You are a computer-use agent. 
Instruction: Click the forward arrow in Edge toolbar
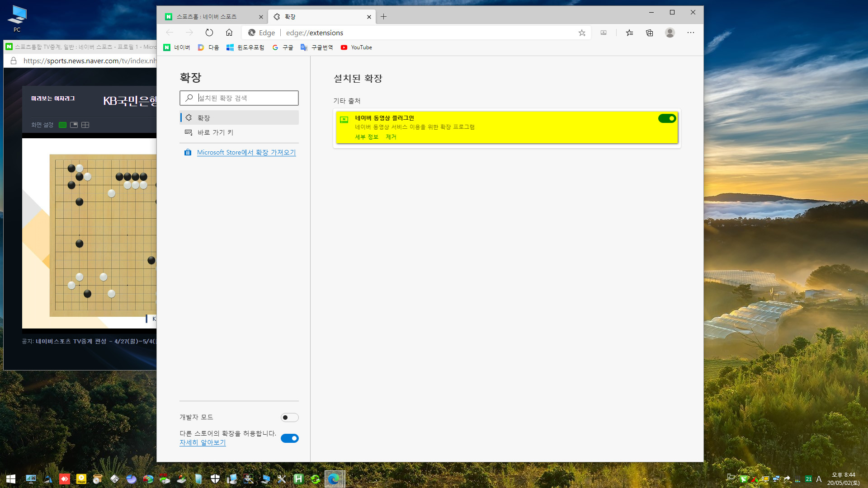tap(189, 33)
